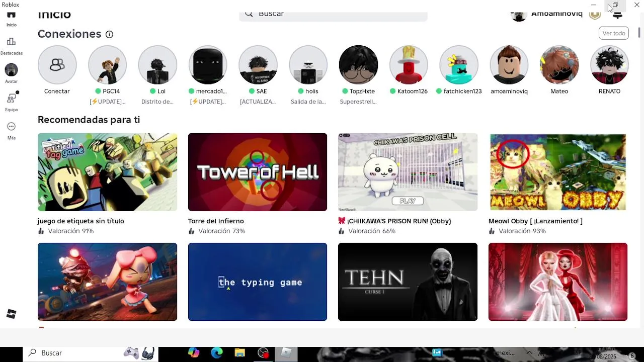Open Microsoft Edge from the taskbar
Image resolution: width=644 pixels, height=362 pixels.
217,353
